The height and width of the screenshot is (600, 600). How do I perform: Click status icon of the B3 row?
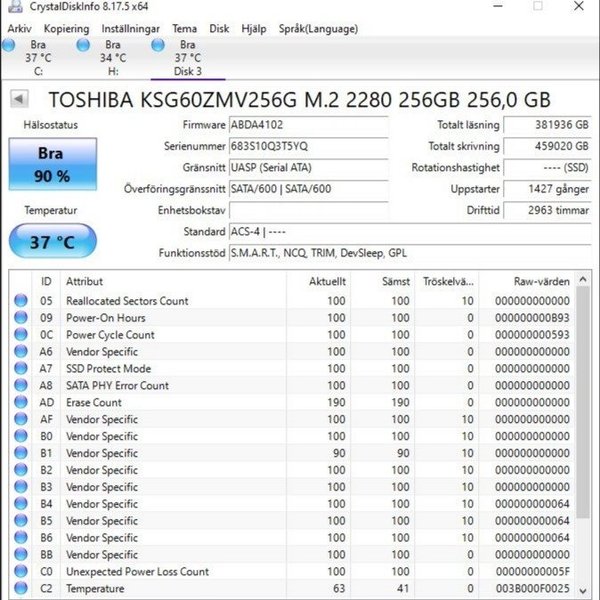coord(21,487)
